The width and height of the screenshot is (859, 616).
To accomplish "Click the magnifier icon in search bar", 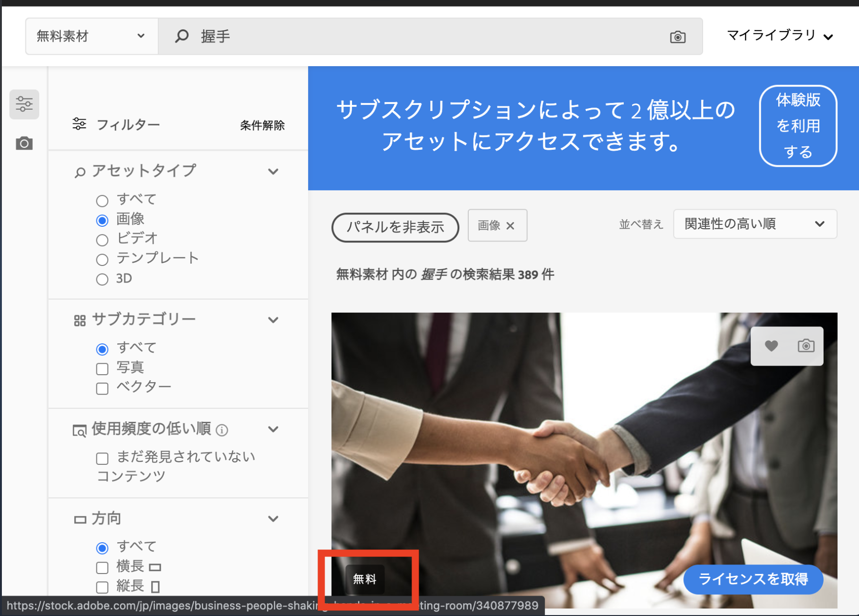I will click(182, 36).
